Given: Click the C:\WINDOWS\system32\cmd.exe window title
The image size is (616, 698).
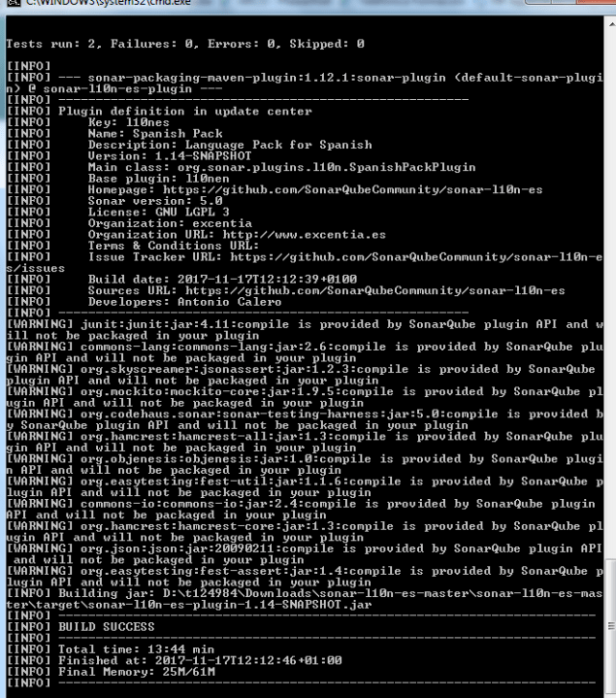Looking at the screenshot, I should [109, 3].
